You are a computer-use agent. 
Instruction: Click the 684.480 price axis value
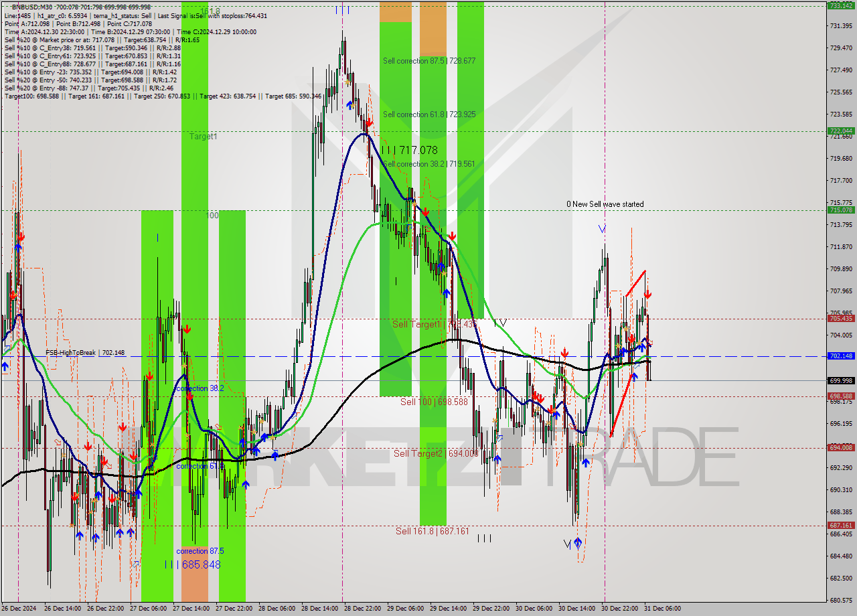(841, 556)
